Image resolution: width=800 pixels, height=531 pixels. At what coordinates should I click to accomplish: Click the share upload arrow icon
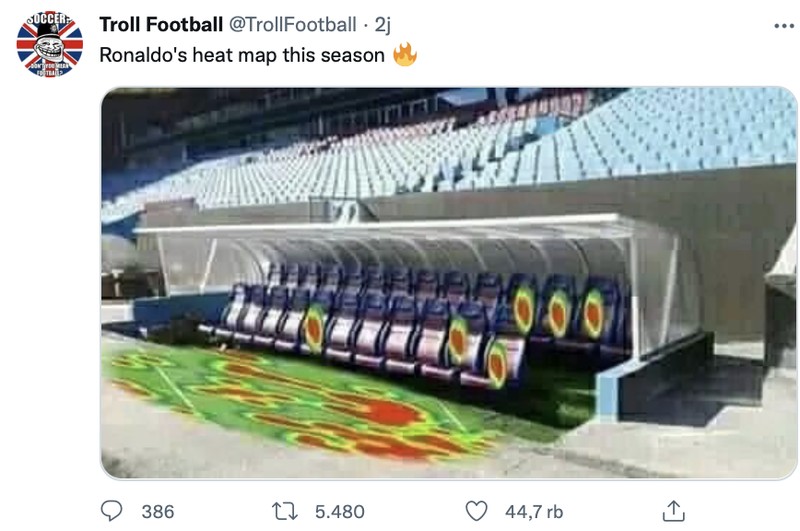coord(674,511)
